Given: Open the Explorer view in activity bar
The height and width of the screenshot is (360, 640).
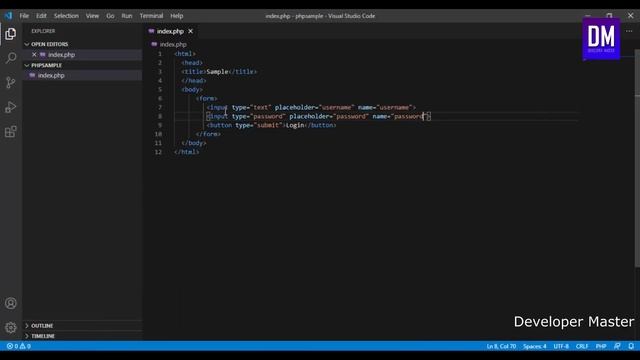Looking at the screenshot, I should (11, 33).
